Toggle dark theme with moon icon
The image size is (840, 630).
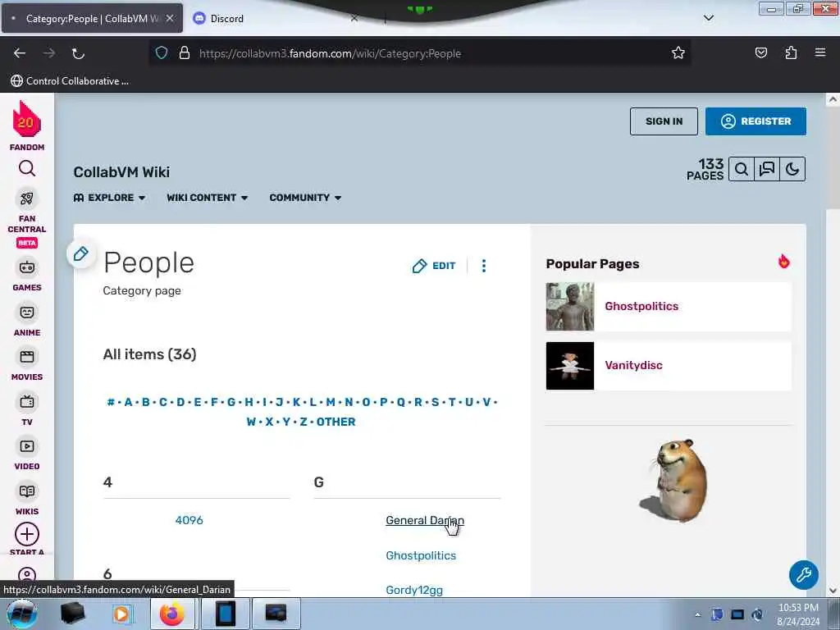tap(792, 169)
